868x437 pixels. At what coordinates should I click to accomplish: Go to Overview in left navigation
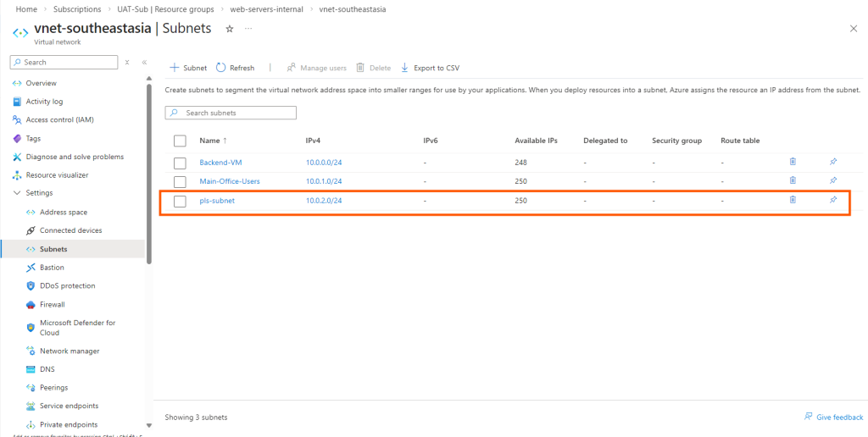pyautogui.click(x=41, y=83)
